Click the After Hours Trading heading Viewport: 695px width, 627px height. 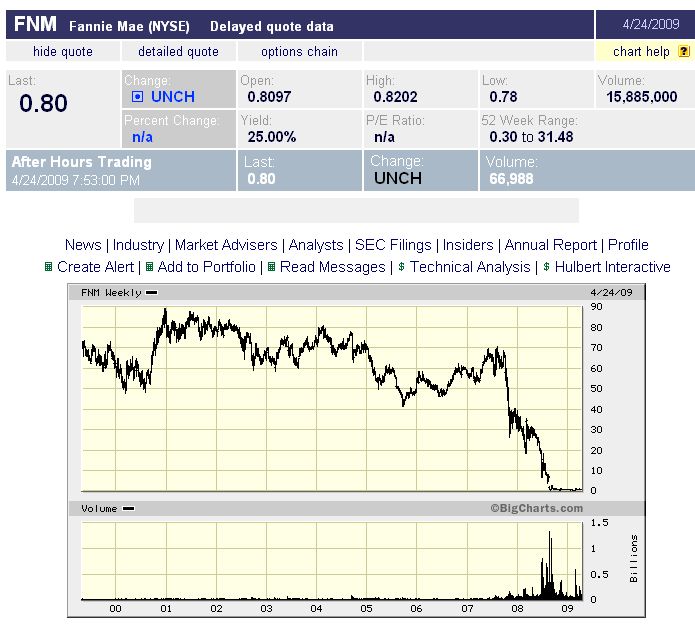click(82, 162)
